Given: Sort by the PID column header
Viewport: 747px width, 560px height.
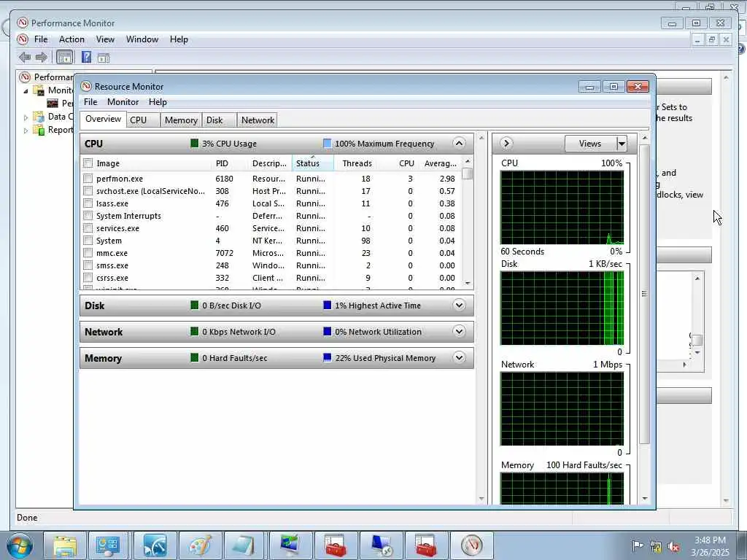Looking at the screenshot, I should coord(229,163).
